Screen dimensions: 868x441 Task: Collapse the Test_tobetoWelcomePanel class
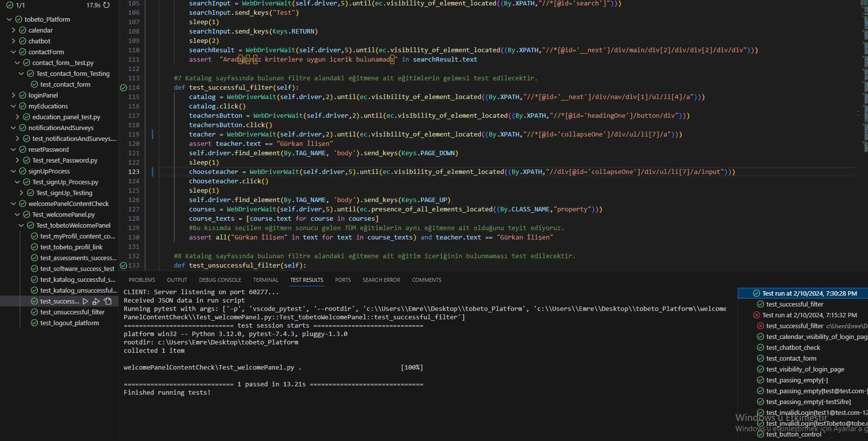pos(21,225)
